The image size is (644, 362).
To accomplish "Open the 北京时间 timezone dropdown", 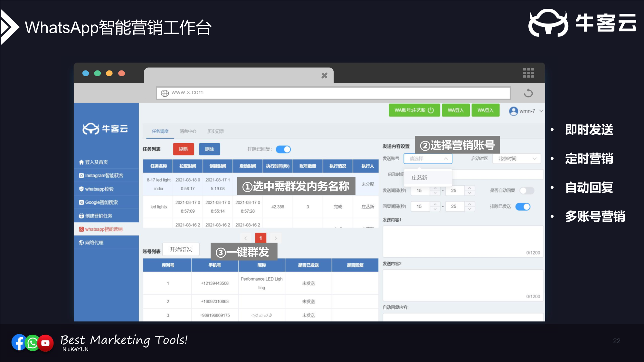I will point(517,158).
